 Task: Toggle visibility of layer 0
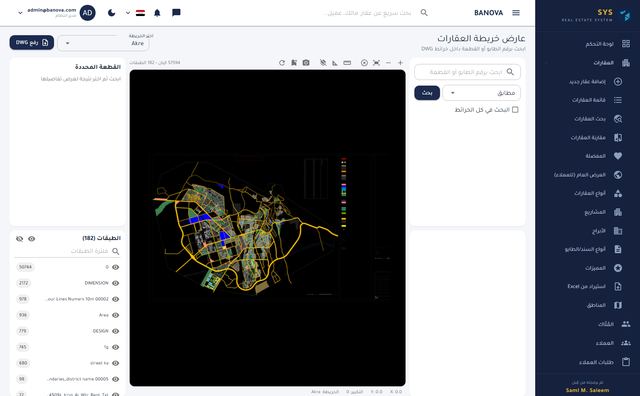click(116, 267)
